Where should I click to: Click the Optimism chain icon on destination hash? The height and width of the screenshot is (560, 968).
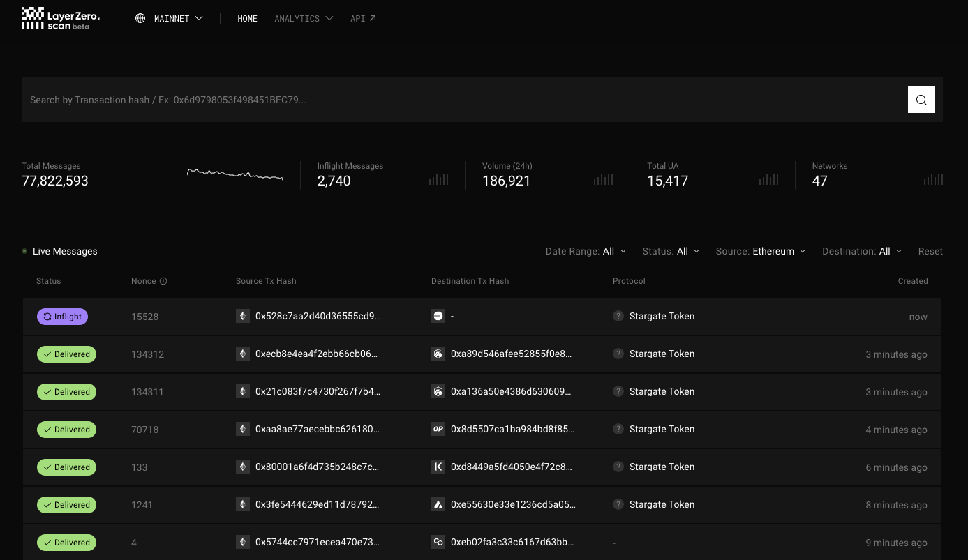tap(438, 429)
